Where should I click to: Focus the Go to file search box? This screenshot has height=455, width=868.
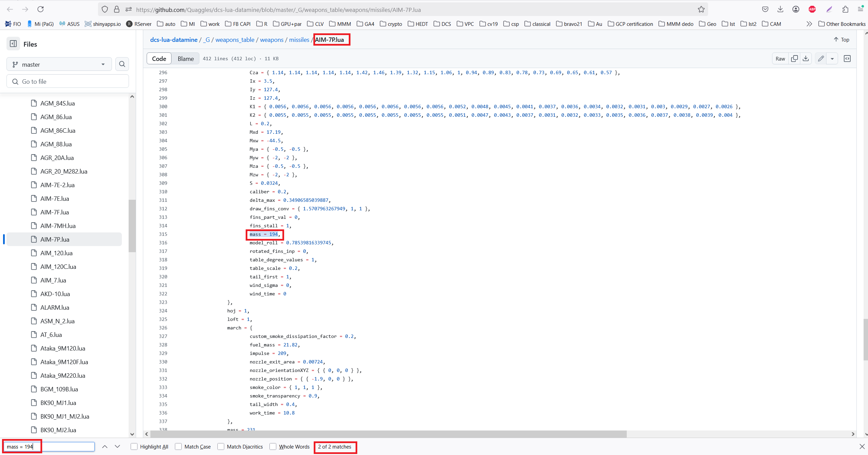click(68, 81)
